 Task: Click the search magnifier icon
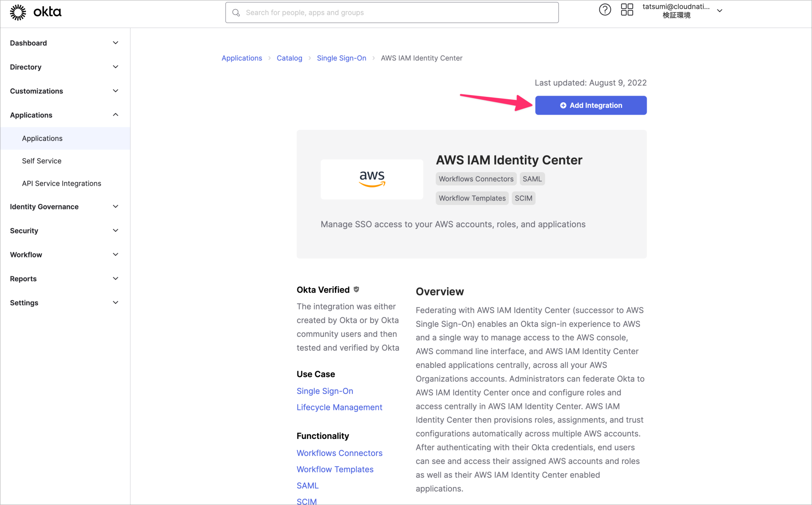click(236, 13)
